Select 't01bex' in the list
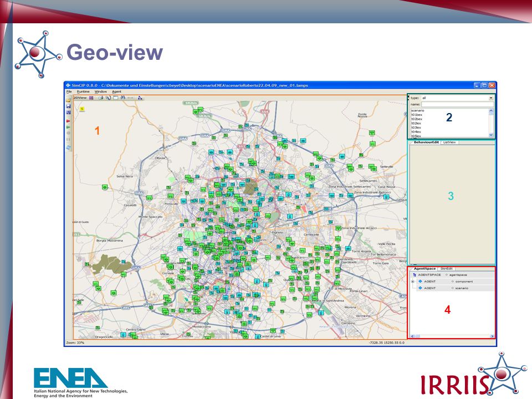Viewport: 532px width, 399px height. point(417,115)
